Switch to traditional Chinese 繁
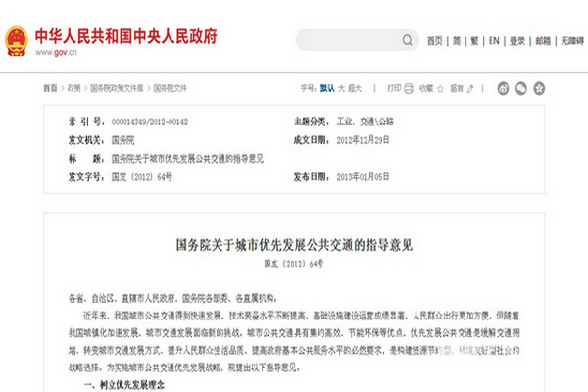588x392 pixels. coord(474,41)
